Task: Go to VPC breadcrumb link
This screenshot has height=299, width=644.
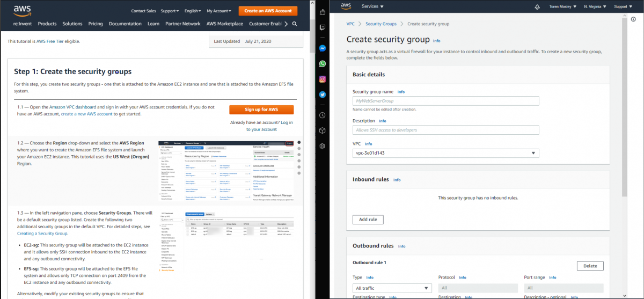Action: tap(350, 24)
